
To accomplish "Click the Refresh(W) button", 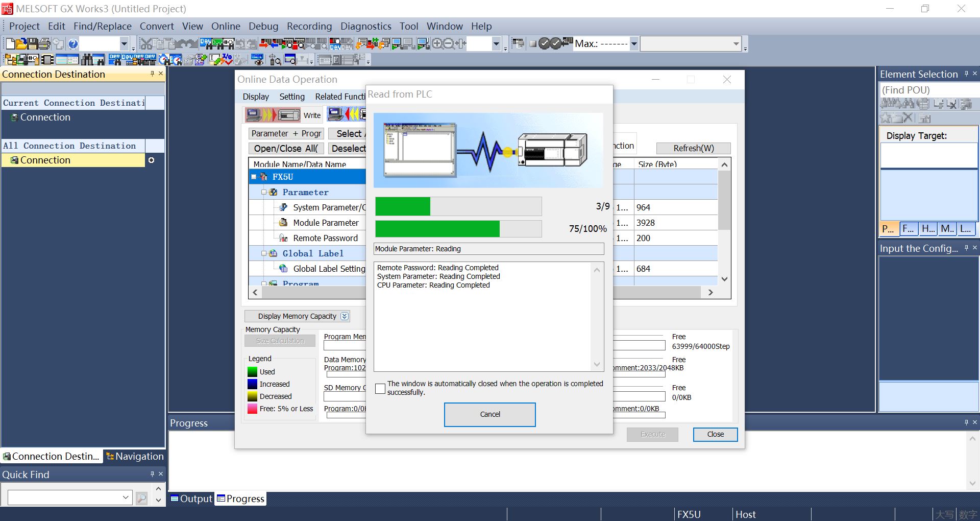I will click(x=693, y=148).
